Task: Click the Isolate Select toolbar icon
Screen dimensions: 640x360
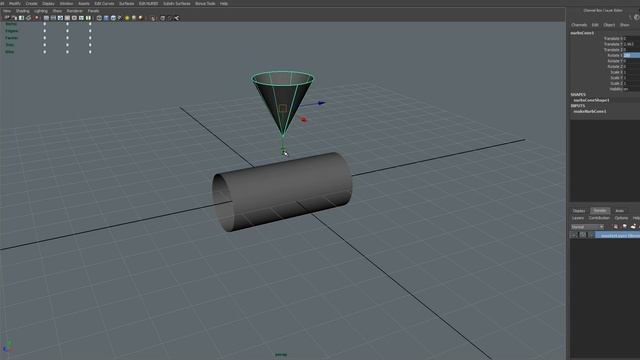Action: tap(153, 18)
